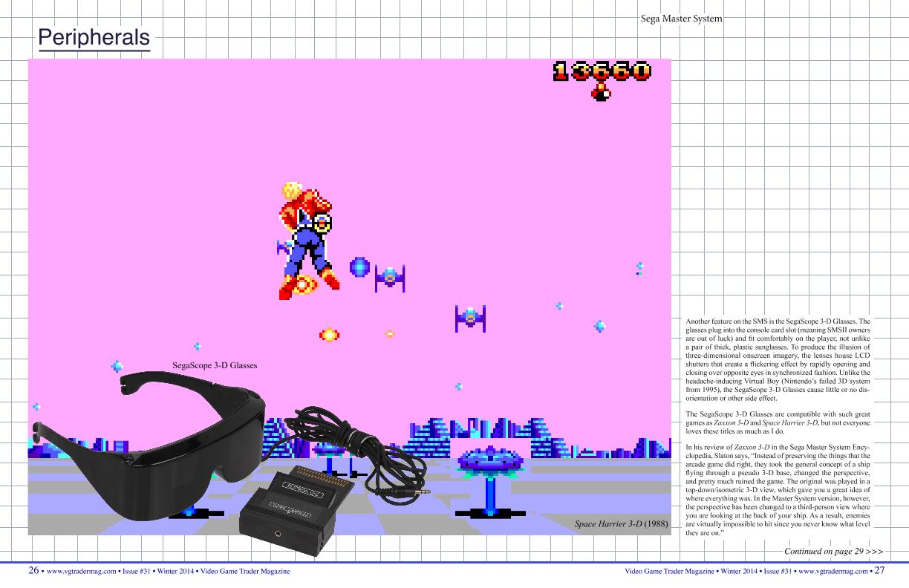Click the blue orb beside the Harrier
Image resolution: width=909 pixels, height=588 pixels.
(359, 267)
